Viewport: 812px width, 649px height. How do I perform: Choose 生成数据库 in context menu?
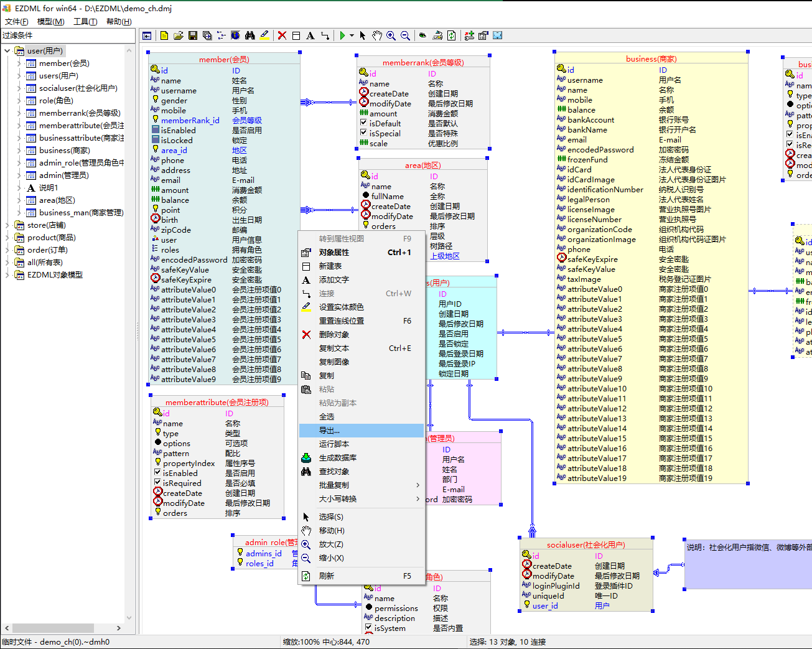(362, 457)
